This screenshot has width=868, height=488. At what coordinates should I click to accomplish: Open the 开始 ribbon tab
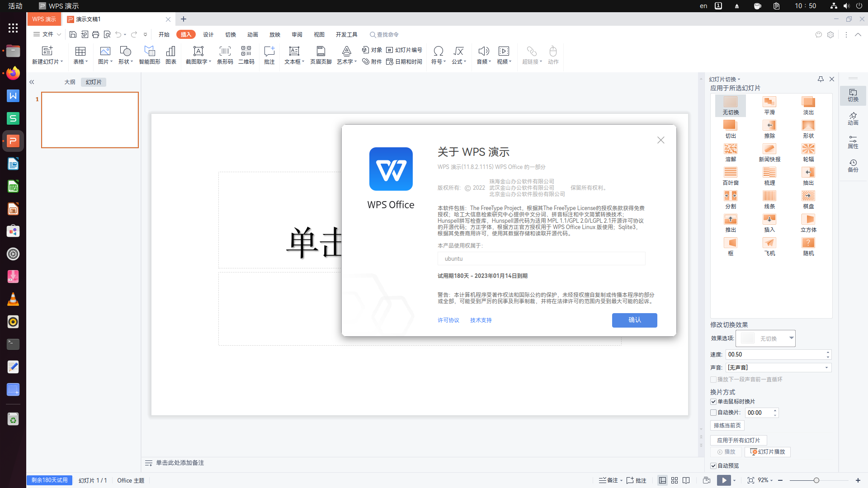164,35
